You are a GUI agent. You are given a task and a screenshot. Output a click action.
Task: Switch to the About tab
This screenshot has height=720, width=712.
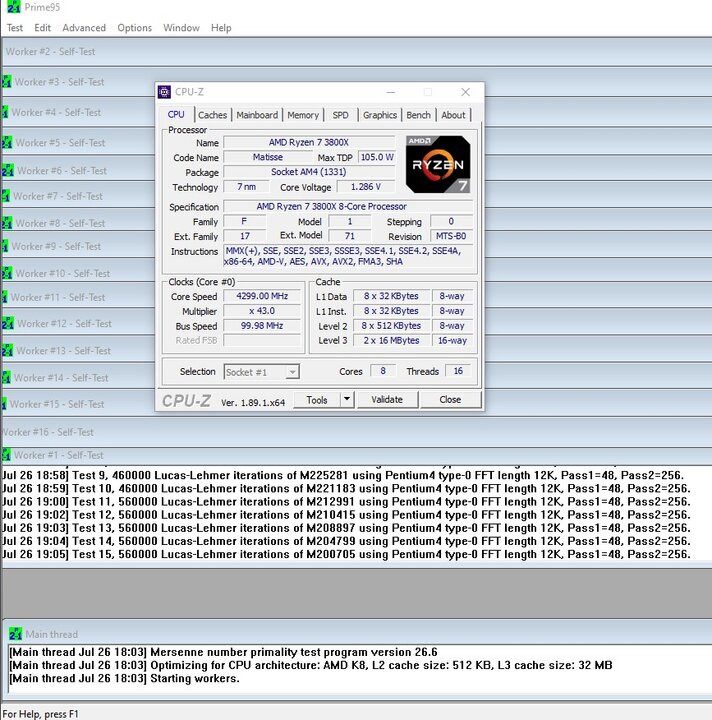(x=454, y=115)
